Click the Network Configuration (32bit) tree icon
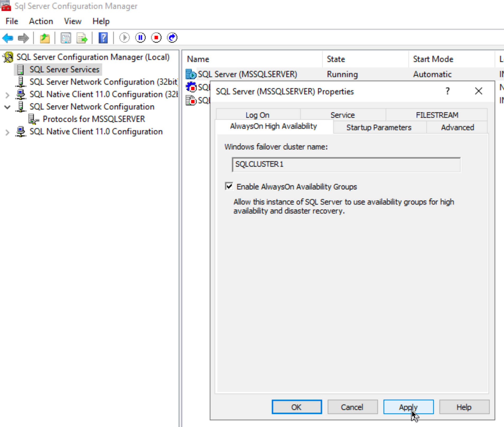The width and height of the screenshot is (504, 427). tap(21, 82)
